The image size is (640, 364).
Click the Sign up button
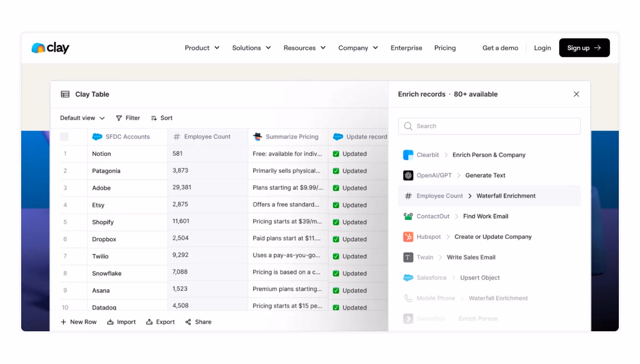point(584,48)
